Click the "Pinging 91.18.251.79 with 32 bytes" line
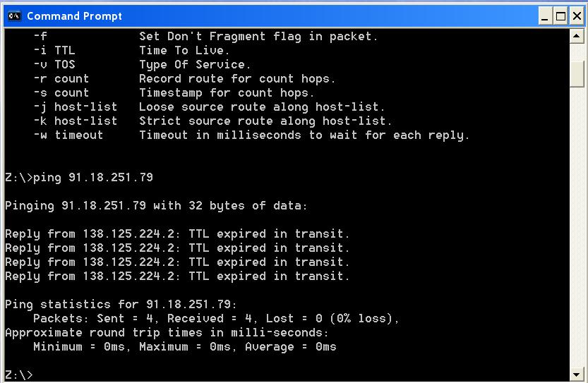Image resolution: width=588 pixels, height=383 pixels. [x=156, y=206]
